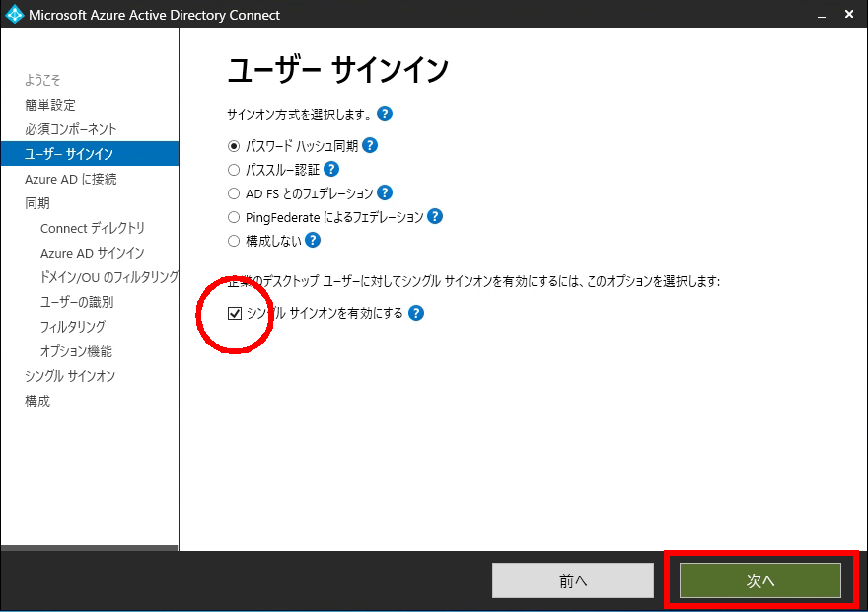Click the ユーザー サインイン page heading
Viewport: 868px width, 612px height.
point(337,70)
